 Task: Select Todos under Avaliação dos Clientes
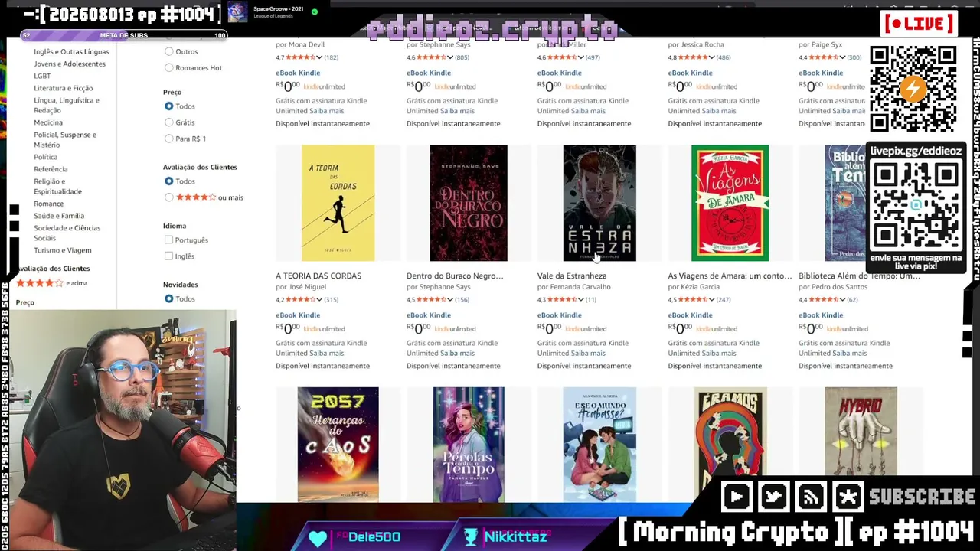click(x=169, y=181)
